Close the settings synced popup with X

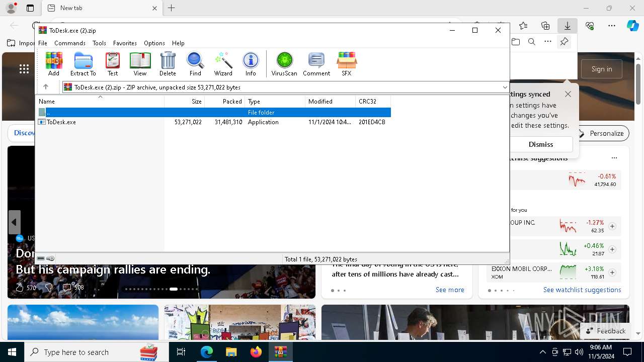pyautogui.click(x=568, y=94)
